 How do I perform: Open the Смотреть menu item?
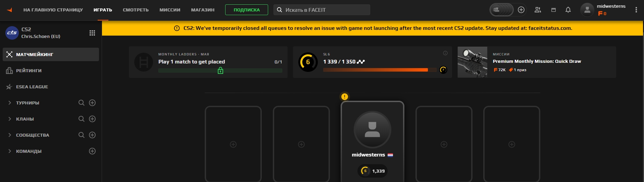pyautogui.click(x=136, y=10)
